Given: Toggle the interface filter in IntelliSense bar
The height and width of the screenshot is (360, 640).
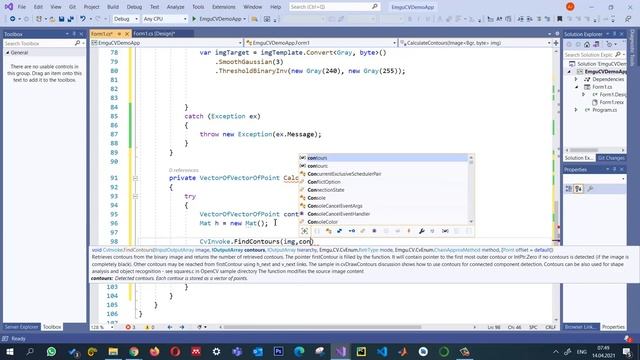Looking at the screenshot, I should coord(351,231).
